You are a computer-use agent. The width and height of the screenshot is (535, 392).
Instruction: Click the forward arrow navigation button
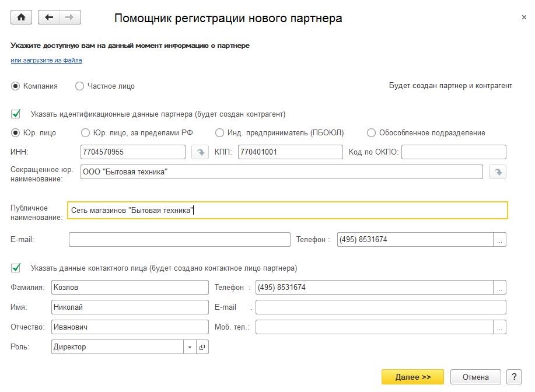pyautogui.click(x=70, y=17)
